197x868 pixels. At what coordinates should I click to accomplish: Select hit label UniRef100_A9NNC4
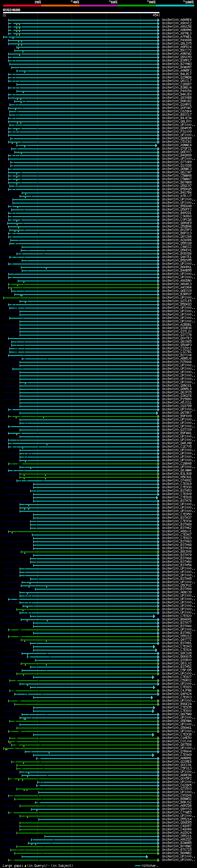[x=177, y=145]
